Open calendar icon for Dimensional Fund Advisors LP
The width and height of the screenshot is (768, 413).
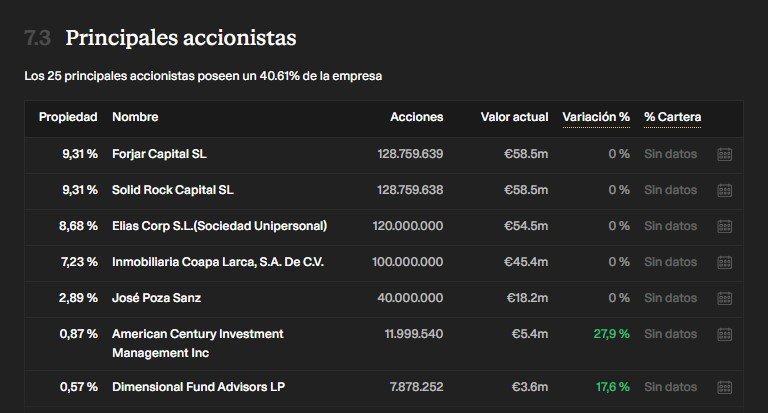coord(724,387)
